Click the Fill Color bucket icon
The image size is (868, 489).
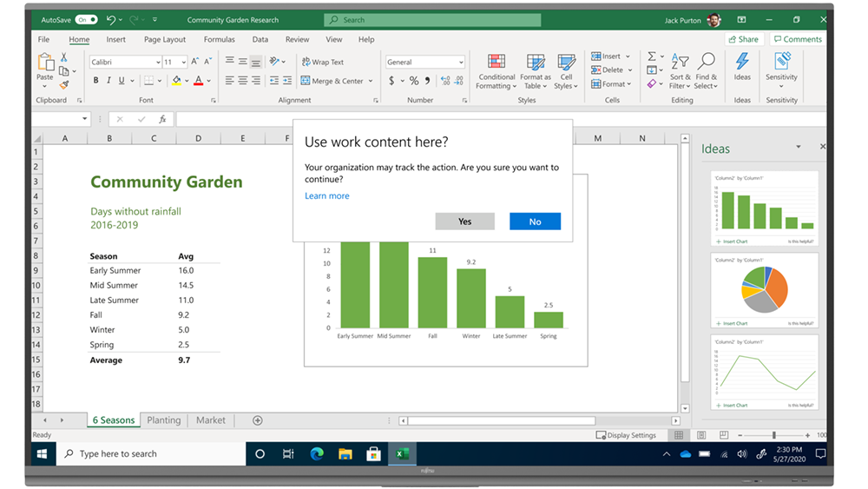[176, 81]
